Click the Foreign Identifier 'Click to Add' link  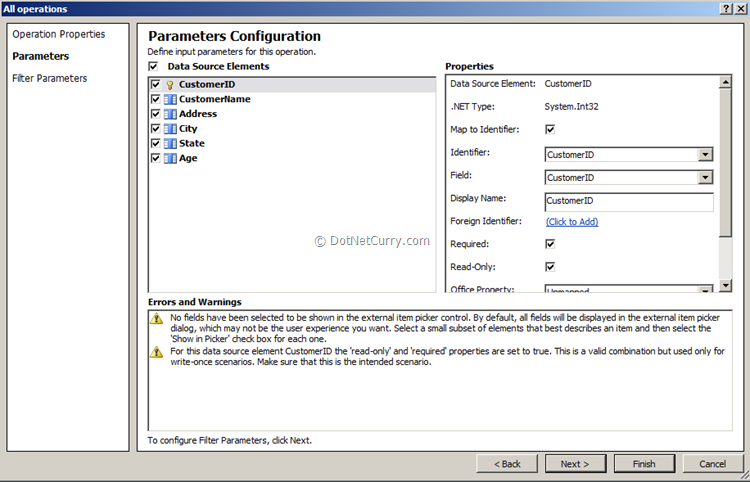(572, 222)
